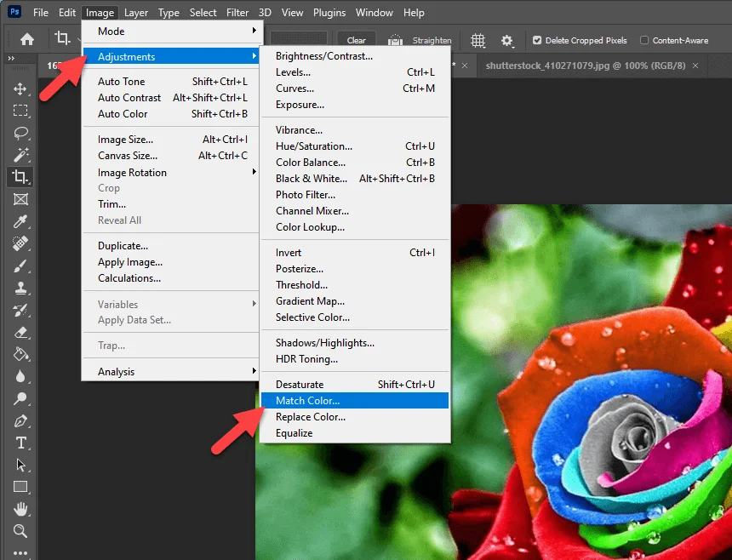Viewport: 732px width, 560px height.
Task: Select the Rectangular Marquee tool
Action: pos(20,111)
